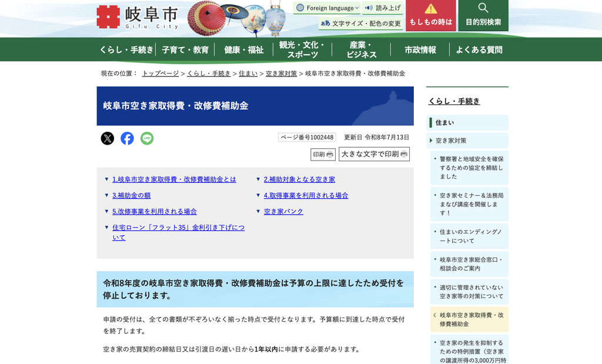
Task: Click the 読み上げ speaker read-aloud button
Action: pyautogui.click(x=383, y=8)
